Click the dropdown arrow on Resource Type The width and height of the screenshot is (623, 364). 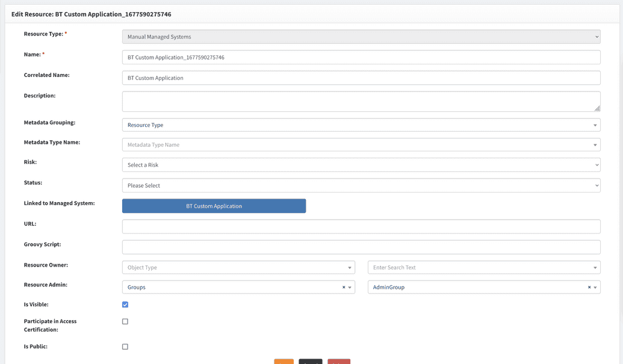click(595, 36)
